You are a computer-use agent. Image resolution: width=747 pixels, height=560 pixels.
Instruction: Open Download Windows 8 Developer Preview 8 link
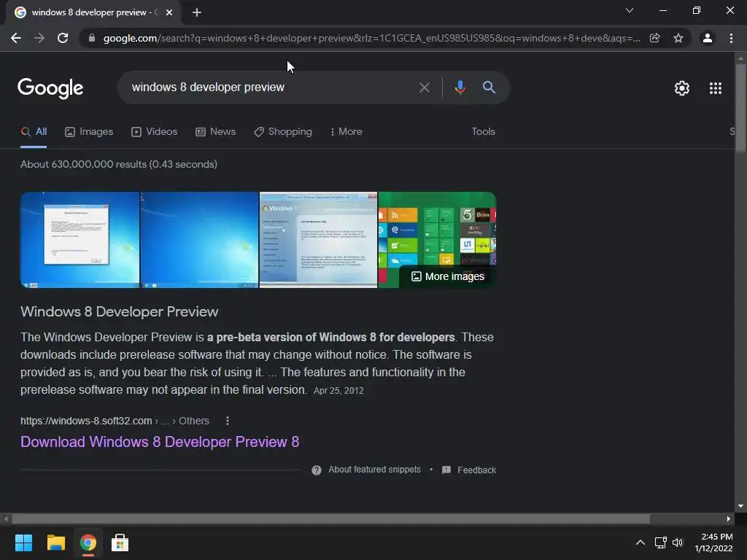[160, 442]
